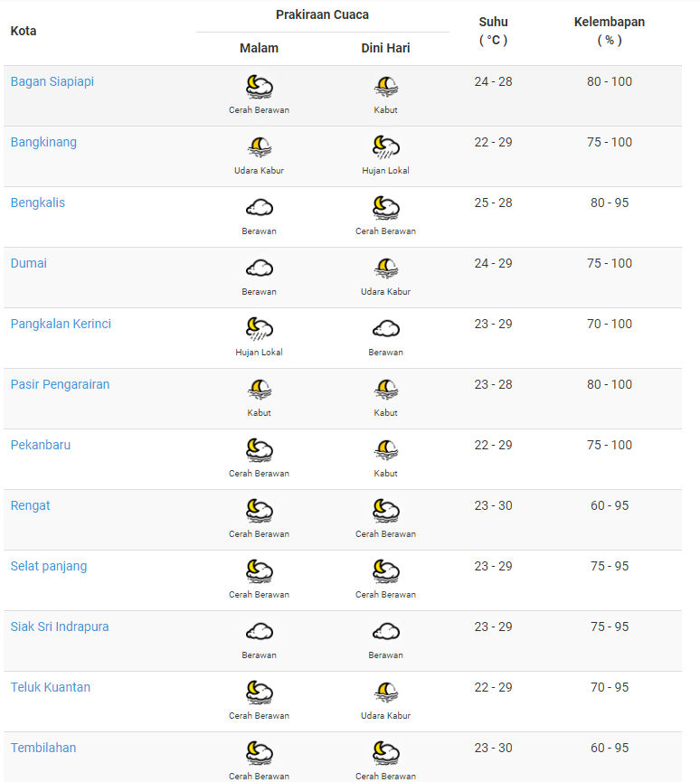Screen dimensions: 700x782
Task: Click Dumai early morning haze icon
Action: pos(386,269)
